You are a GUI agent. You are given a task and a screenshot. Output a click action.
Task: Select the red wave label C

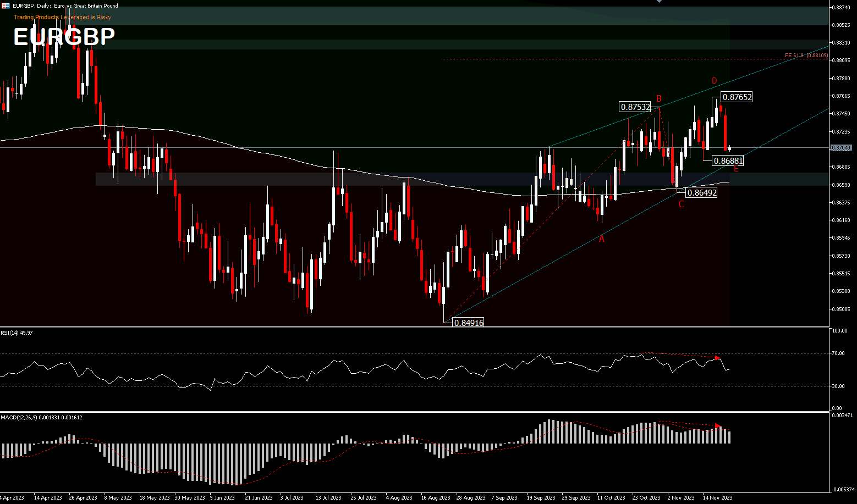tap(681, 204)
